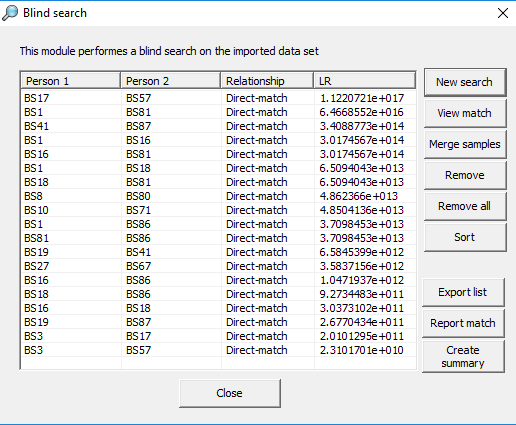Click the Blind search magnifier icon
The width and height of the screenshot is (516, 425).
pos(10,13)
